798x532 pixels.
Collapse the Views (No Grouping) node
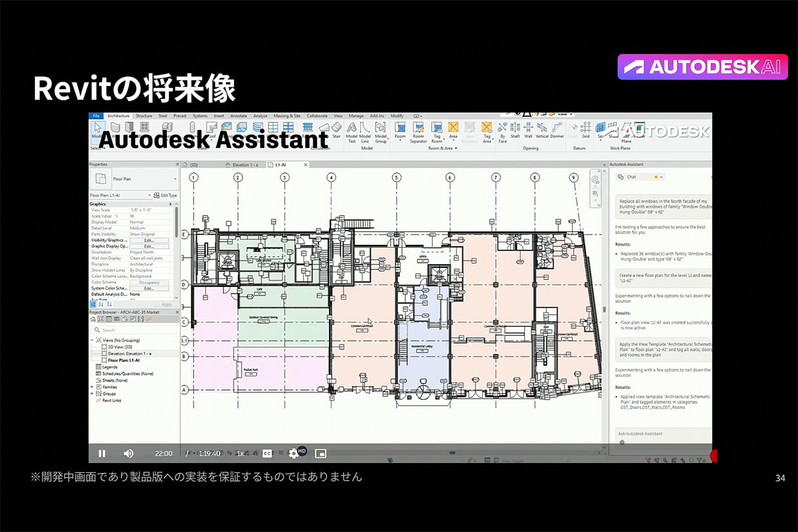tap(92, 340)
